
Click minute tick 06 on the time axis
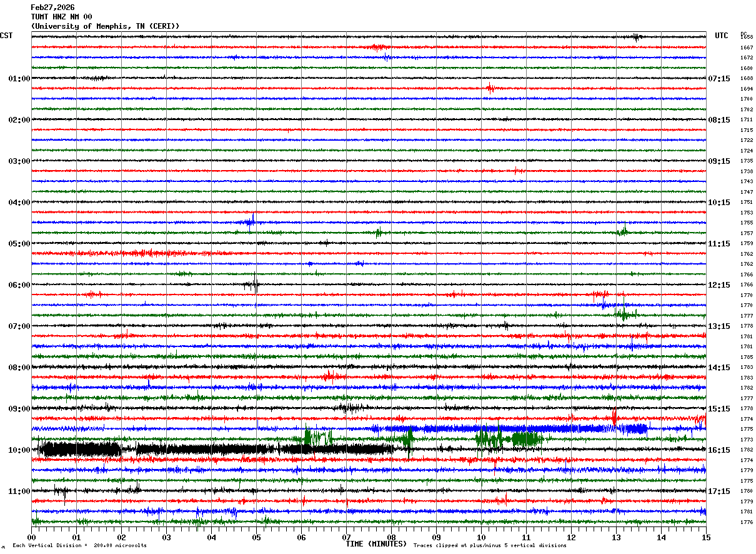coord(301,537)
